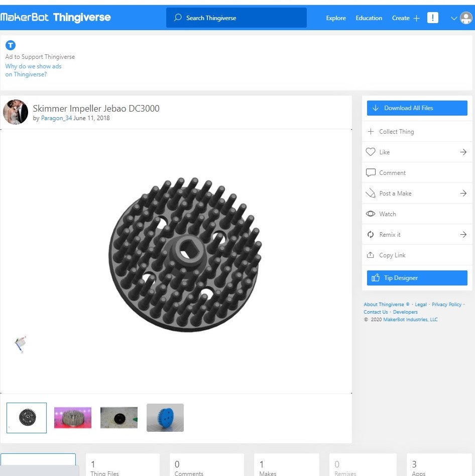
Task: Click the user profile avatar icon
Action: 466,18
